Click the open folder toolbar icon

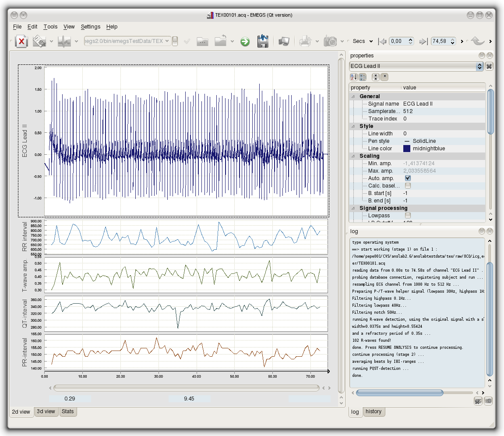[202, 41]
